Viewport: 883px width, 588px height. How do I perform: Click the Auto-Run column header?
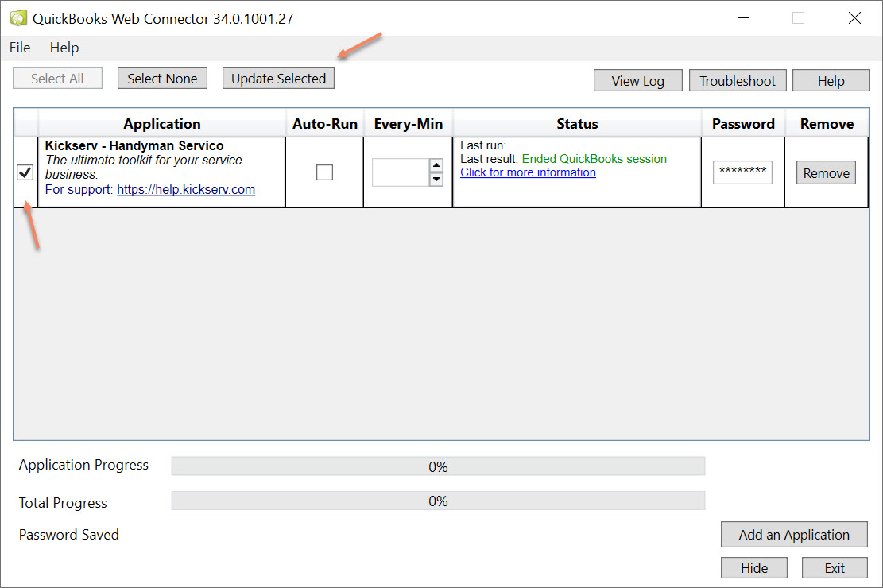[x=325, y=123]
